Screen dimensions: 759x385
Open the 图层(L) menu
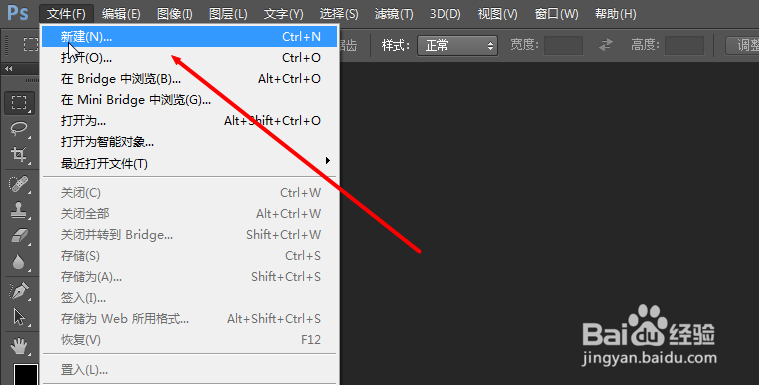(x=228, y=14)
